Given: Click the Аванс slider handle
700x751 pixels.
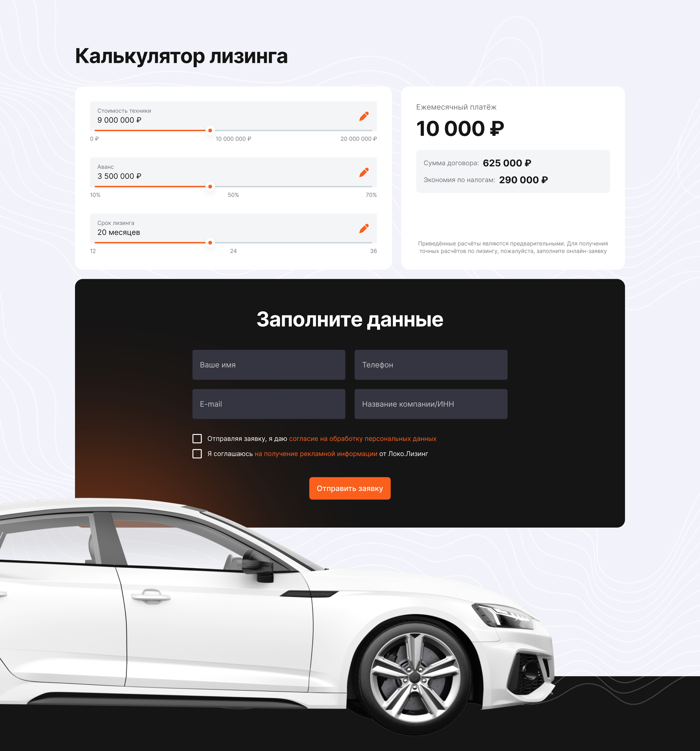Looking at the screenshot, I should 210,187.
